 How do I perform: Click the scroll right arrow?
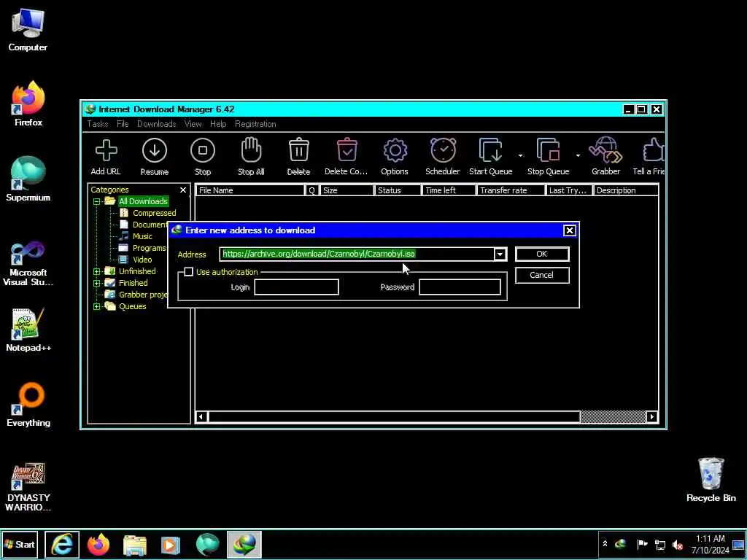651,416
